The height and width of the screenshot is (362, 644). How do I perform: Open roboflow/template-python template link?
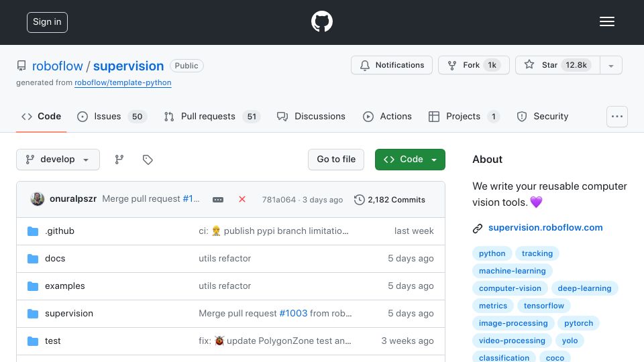click(x=123, y=82)
